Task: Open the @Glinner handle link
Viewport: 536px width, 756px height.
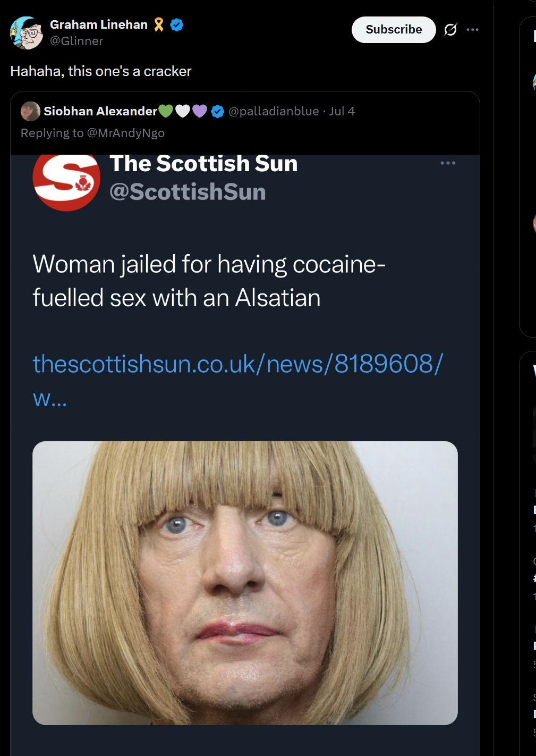Action: 76,41
